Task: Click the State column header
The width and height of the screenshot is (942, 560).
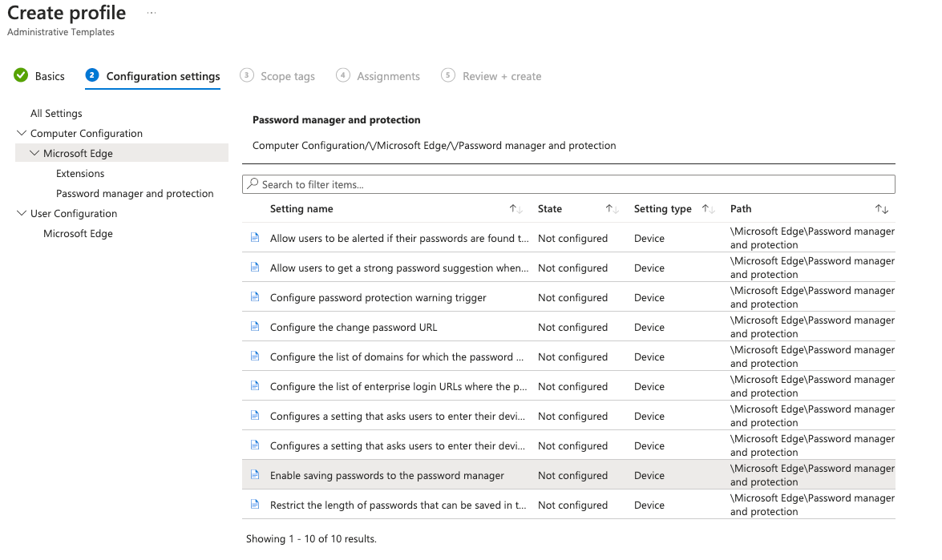Action: [x=550, y=209]
